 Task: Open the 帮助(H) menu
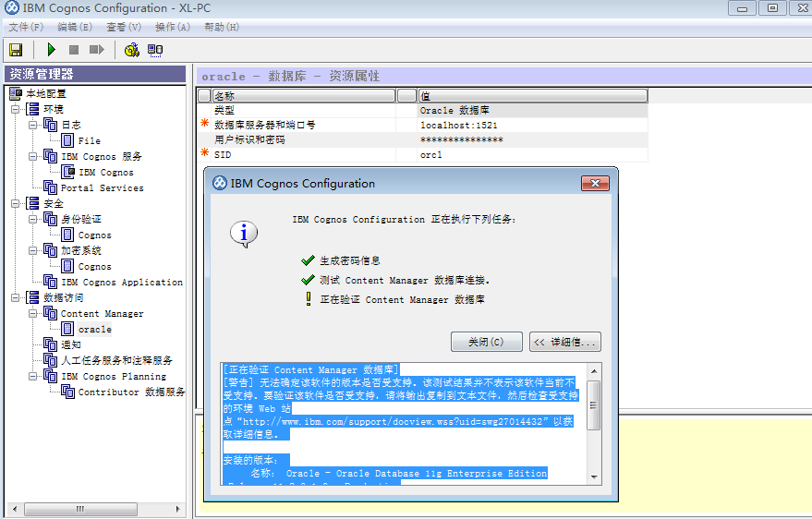point(222,27)
